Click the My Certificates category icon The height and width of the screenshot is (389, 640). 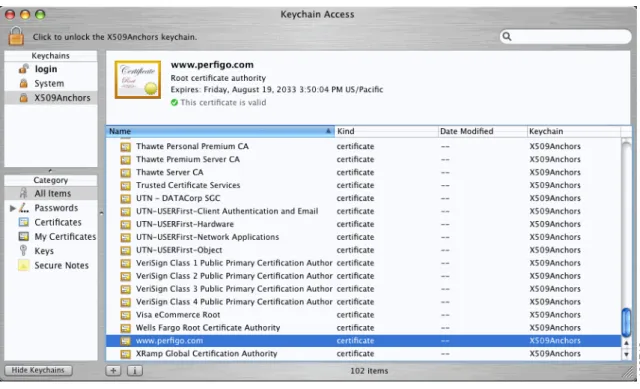point(24,236)
